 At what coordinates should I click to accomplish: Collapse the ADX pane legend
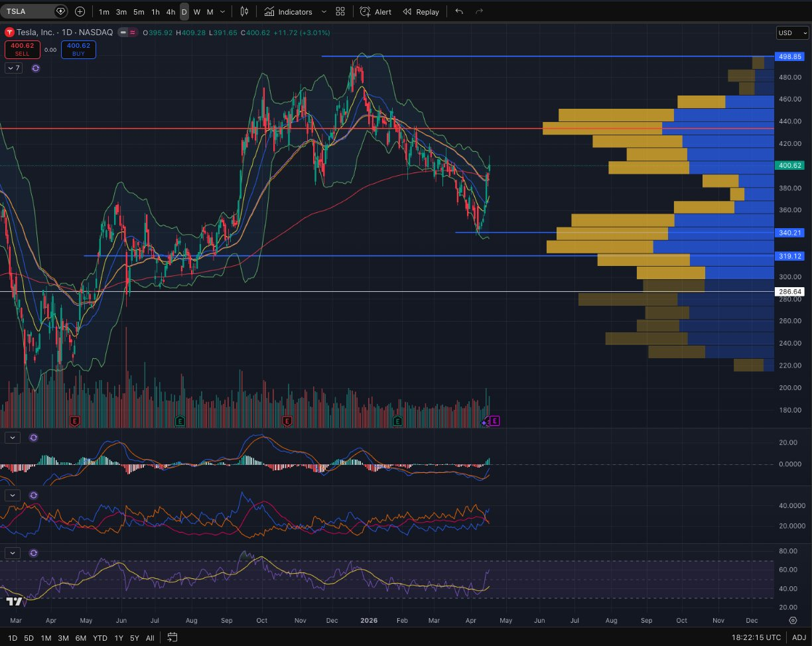(x=13, y=495)
